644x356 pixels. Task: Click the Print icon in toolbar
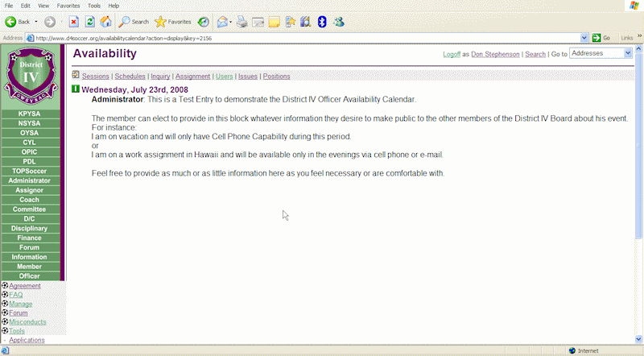click(242, 22)
